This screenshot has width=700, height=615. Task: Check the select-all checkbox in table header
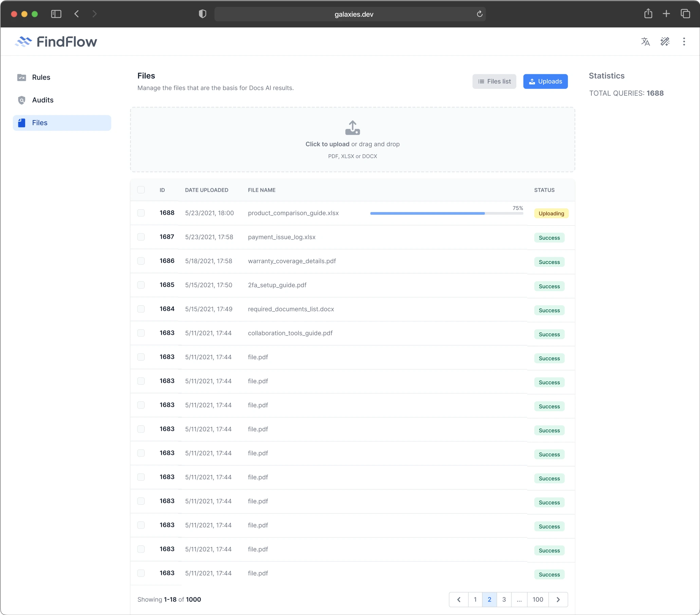tap(141, 190)
